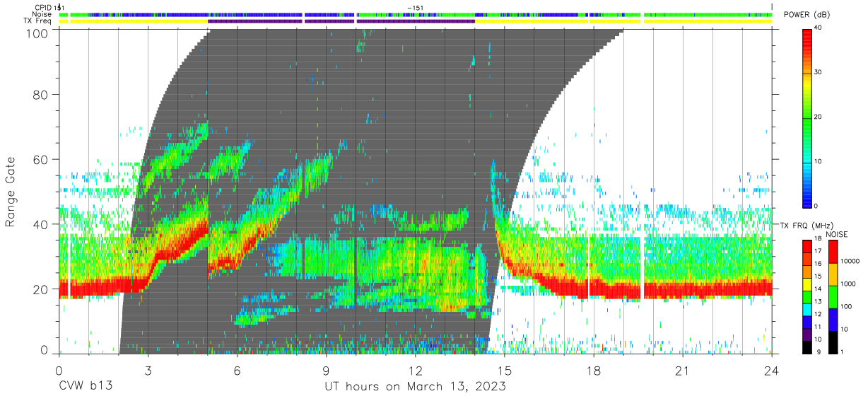The width and height of the screenshot is (868, 401).
Task: Click the '80' range gate tick label
Action: pos(41,95)
